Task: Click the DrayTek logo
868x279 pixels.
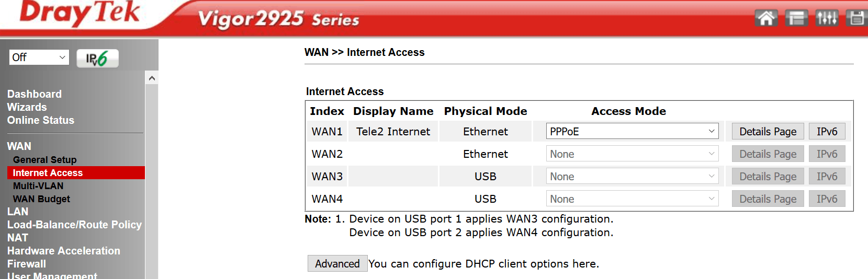Action: pyautogui.click(x=80, y=13)
